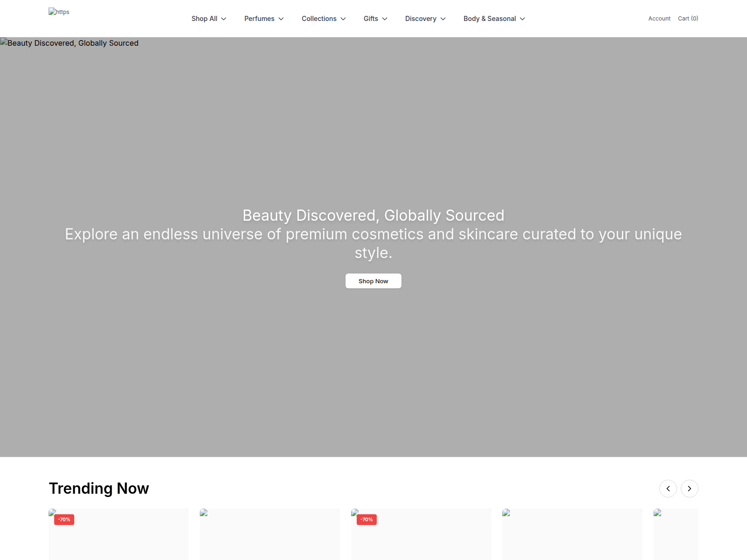Viewport: 747px width, 560px height.
Task: Open the fourth trending product card
Action: (x=572, y=534)
